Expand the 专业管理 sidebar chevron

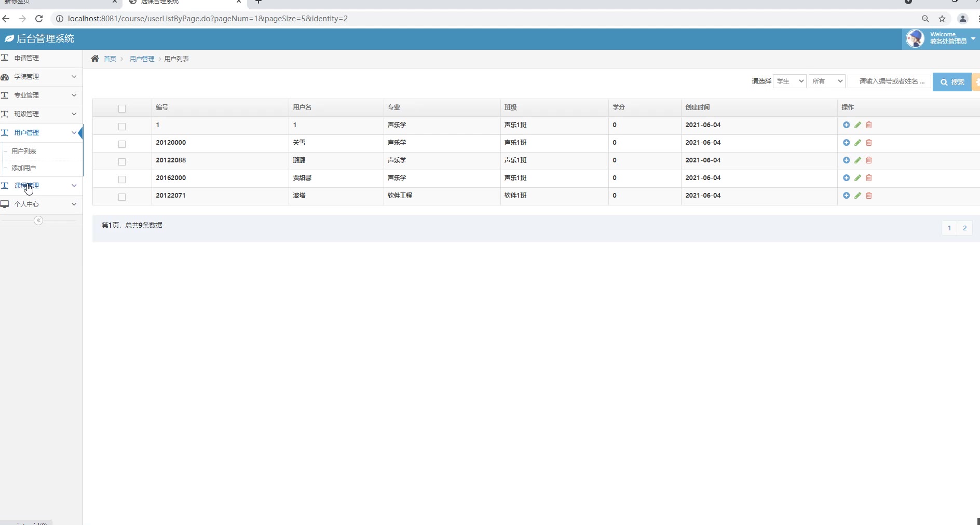tap(74, 95)
